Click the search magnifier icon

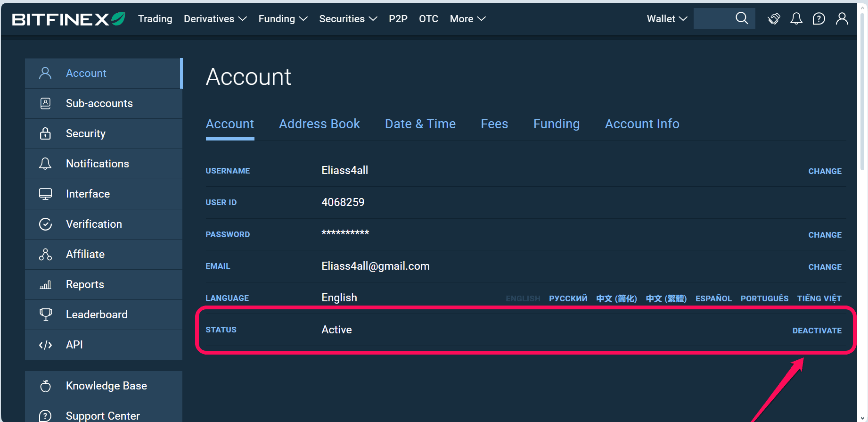click(x=742, y=18)
